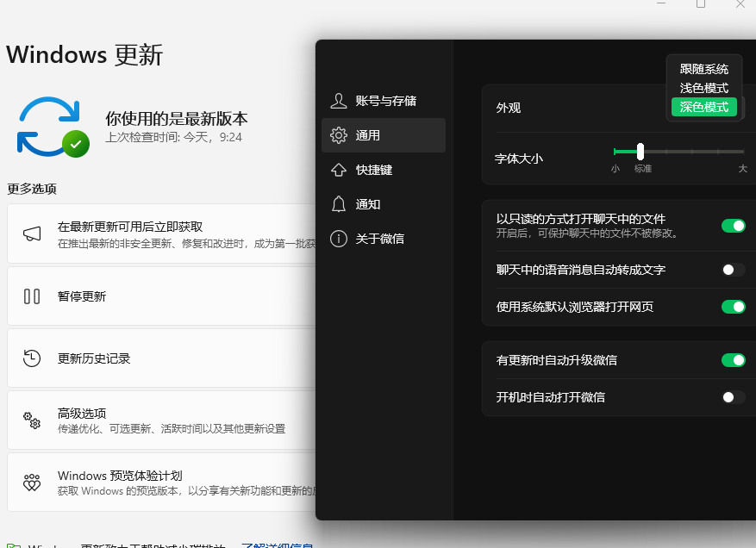Click the 你使用的是最新版本 status text
This screenshot has height=548, width=756.
(177, 119)
